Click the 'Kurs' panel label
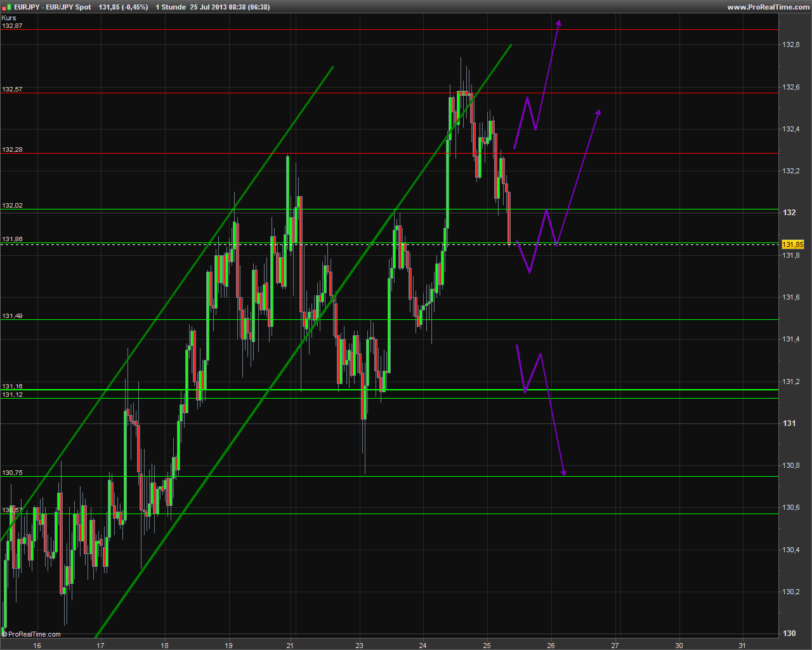 (x=9, y=18)
